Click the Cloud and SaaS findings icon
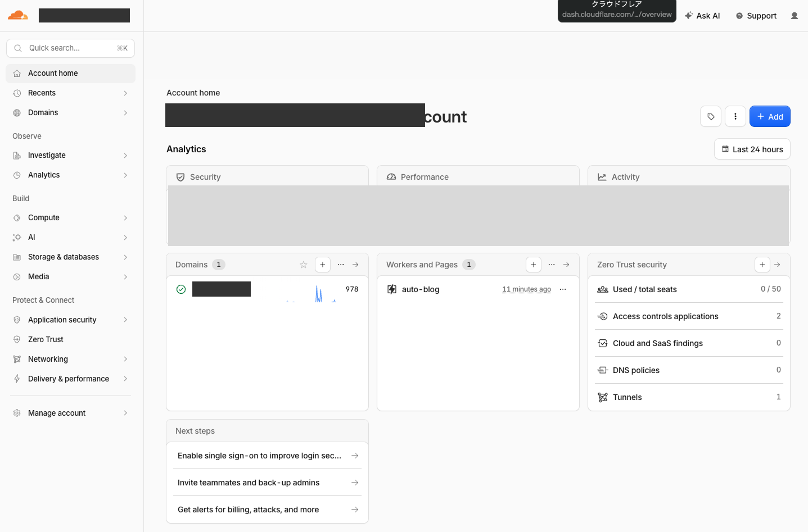The image size is (808, 532). (603, 343)
